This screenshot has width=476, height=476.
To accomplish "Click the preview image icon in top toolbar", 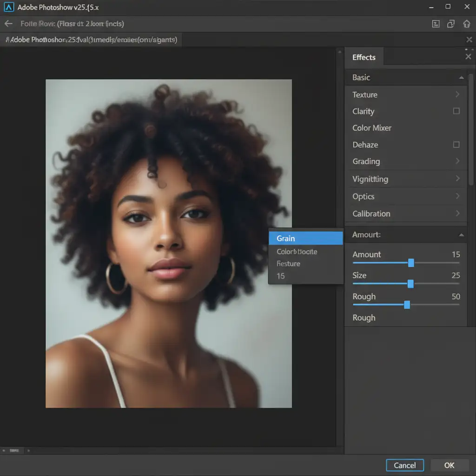I will [436, 24].
